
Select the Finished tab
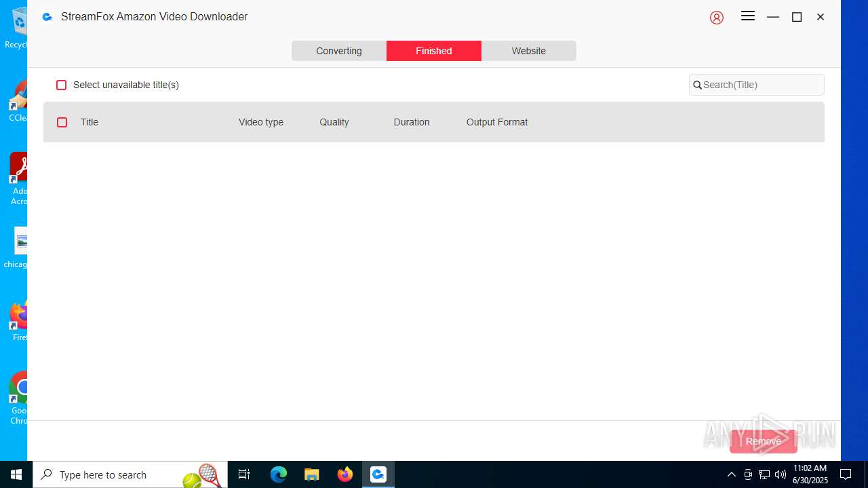click(x=434, y=51)
